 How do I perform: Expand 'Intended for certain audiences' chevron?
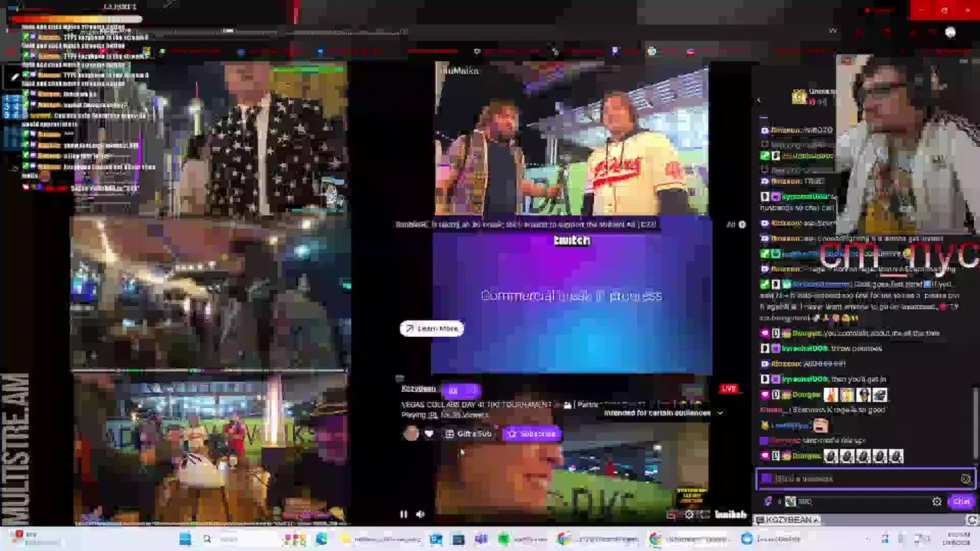pos(720,413)
